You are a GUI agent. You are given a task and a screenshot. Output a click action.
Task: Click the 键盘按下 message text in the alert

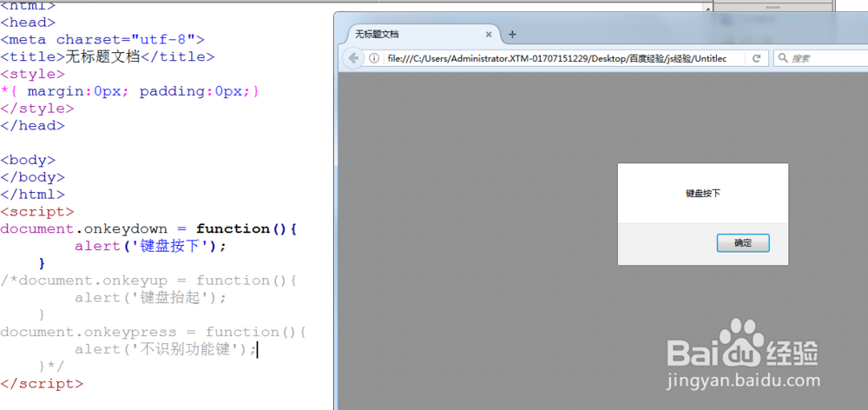pyautogui.click(x=703, y=194)
